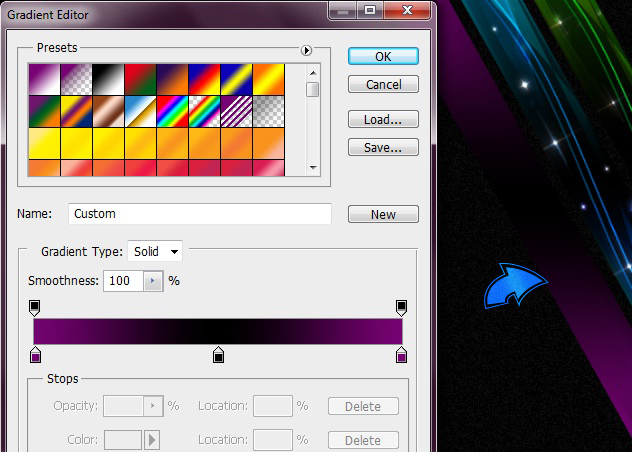Click the Save... button
The height and width of the screenshot is (452, 632).
tap(383, 147)
